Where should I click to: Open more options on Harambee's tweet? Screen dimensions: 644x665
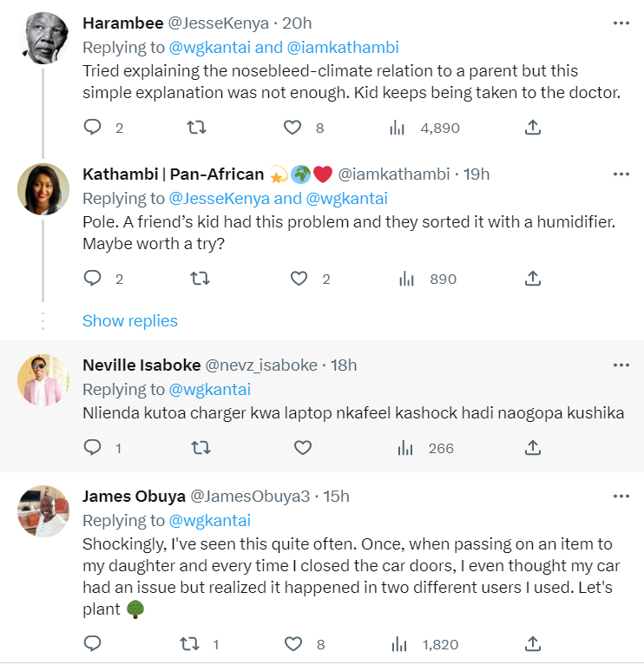pyautogui.click(x=621, y=23)
